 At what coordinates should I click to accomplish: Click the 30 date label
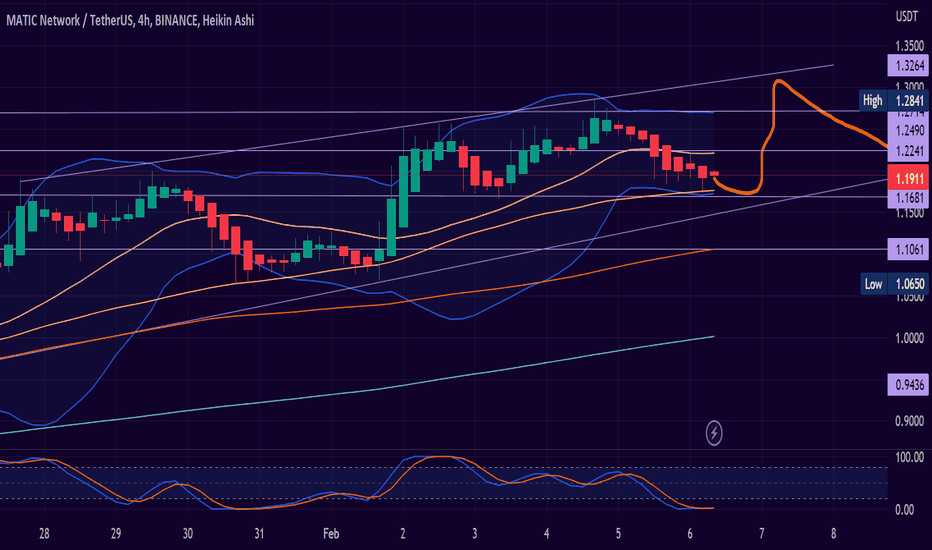[187, 533]
